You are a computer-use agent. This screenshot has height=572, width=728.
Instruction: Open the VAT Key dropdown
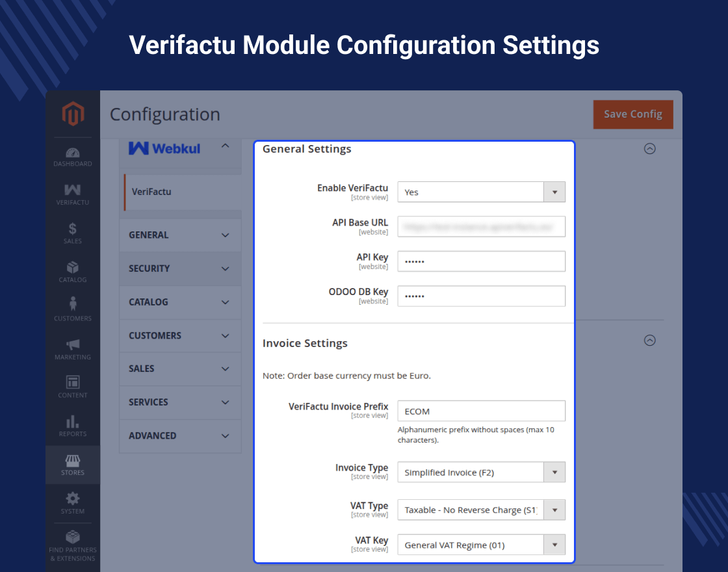(x=481, y=545)
